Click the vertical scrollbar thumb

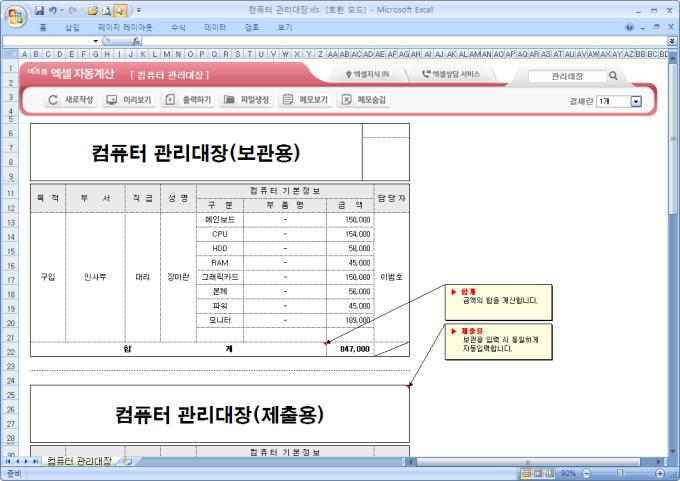673,139
